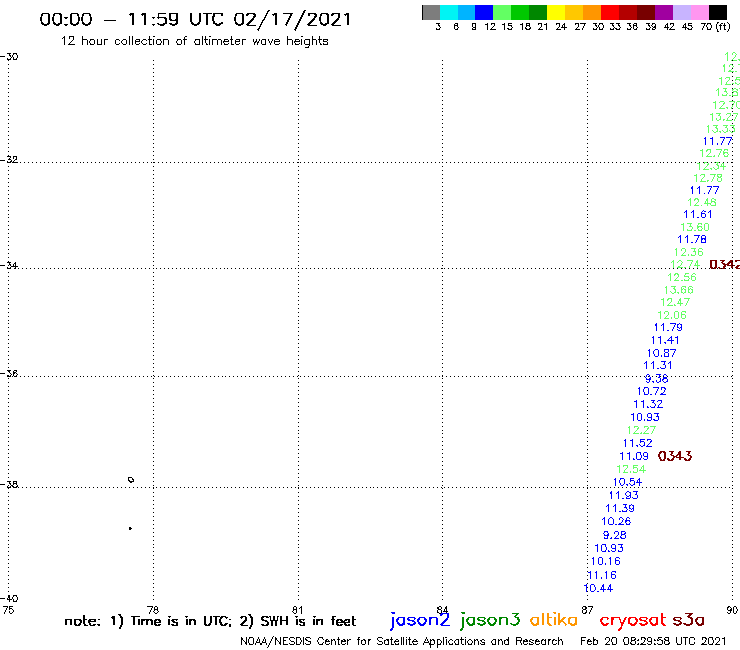Click the yellow swatch in the legend bar
Screen dimensions: 740x650
tap(556, 12)
